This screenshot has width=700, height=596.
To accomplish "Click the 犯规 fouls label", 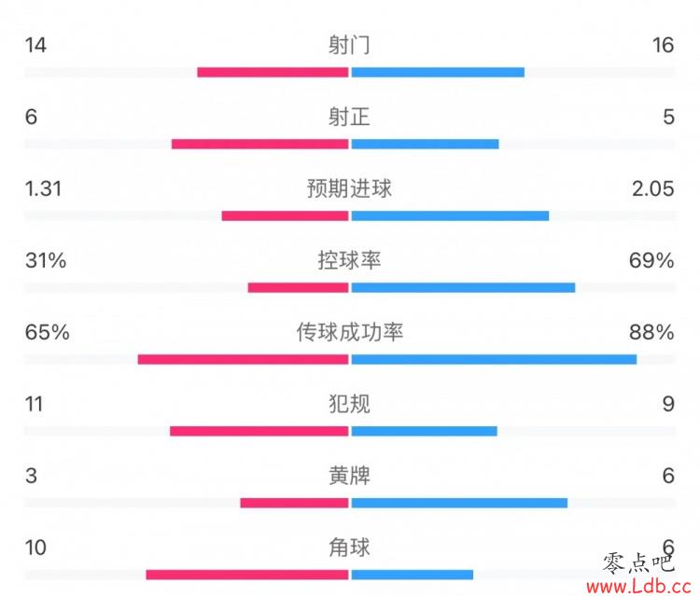I will pos(349,404).
